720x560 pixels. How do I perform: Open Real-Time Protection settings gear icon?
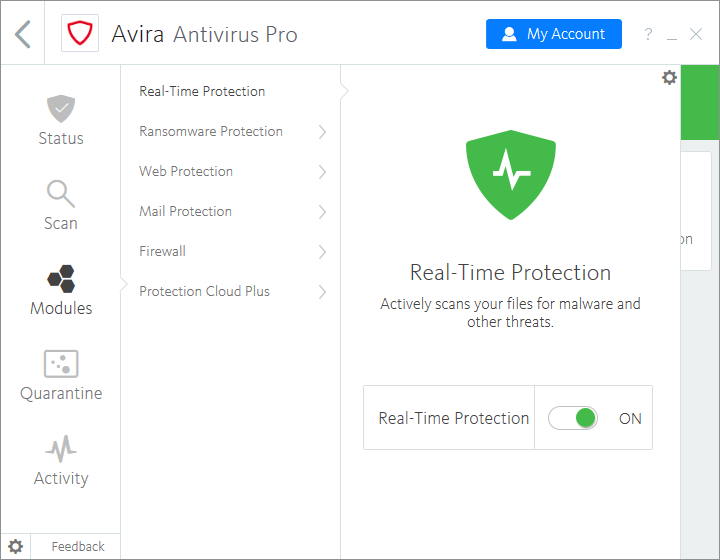tap(669, 77)
